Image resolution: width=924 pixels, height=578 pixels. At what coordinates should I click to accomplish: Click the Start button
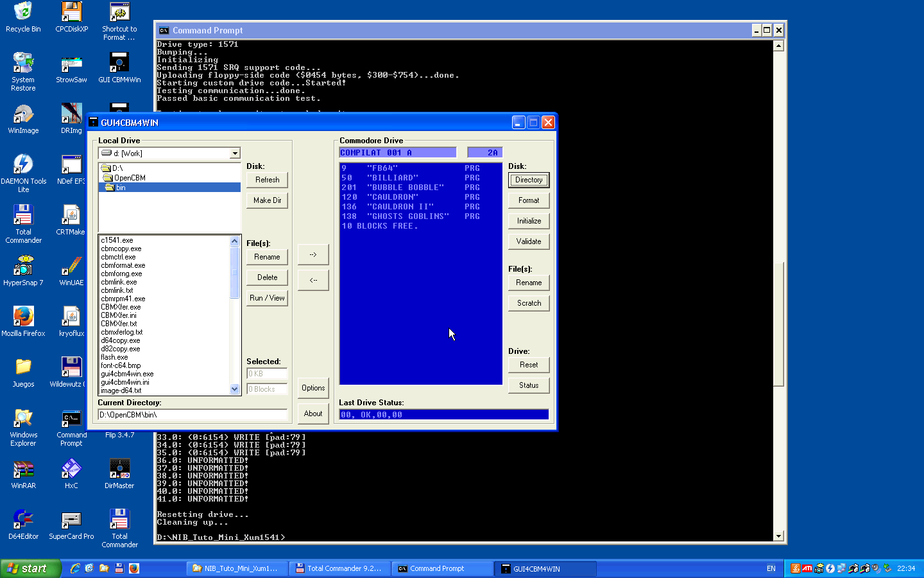pyautogui.click(x=30, y=568)
